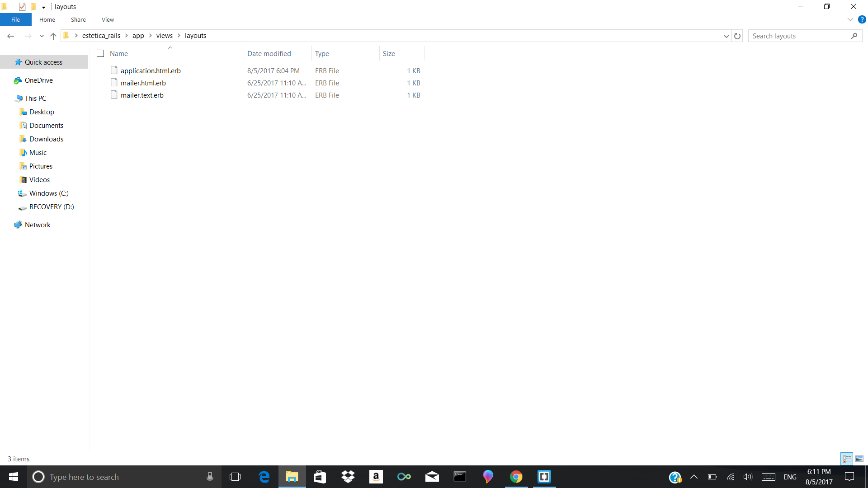
Task: Click views in breadcrumb path
Action: (x=165, y=36)
